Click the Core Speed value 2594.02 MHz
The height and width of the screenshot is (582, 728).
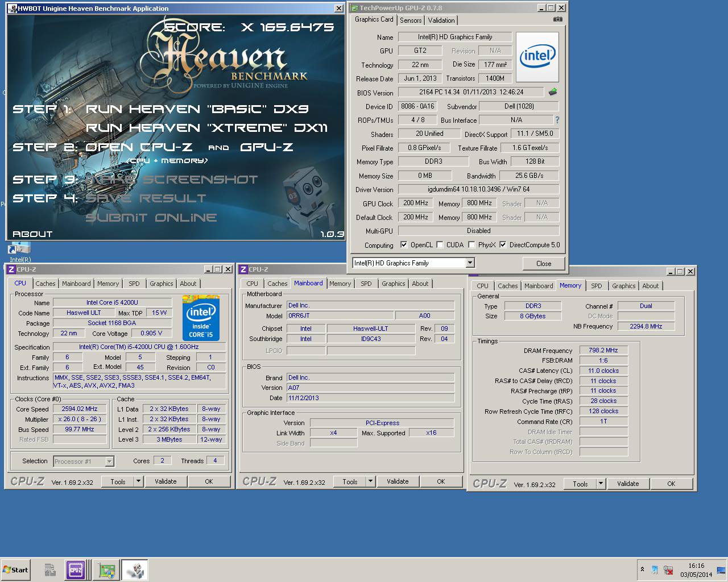pyautogui.click(x=80, y=409)
